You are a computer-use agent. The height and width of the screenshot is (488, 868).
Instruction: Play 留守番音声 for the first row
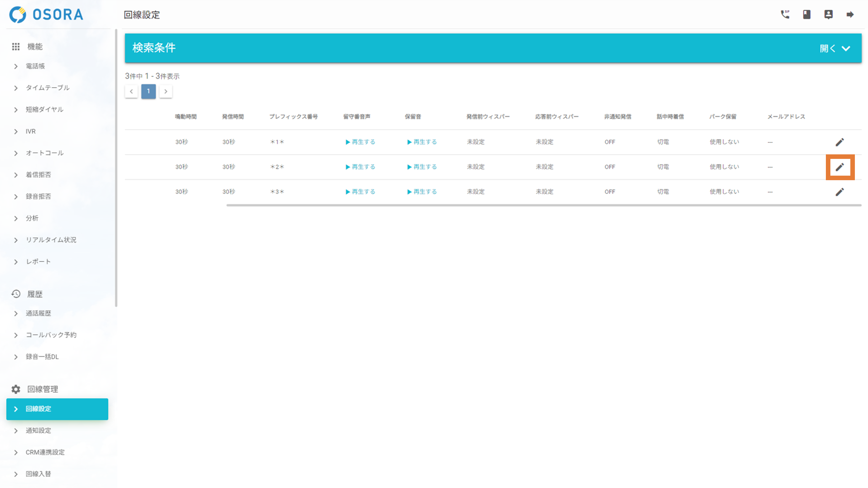pos(360,142)
